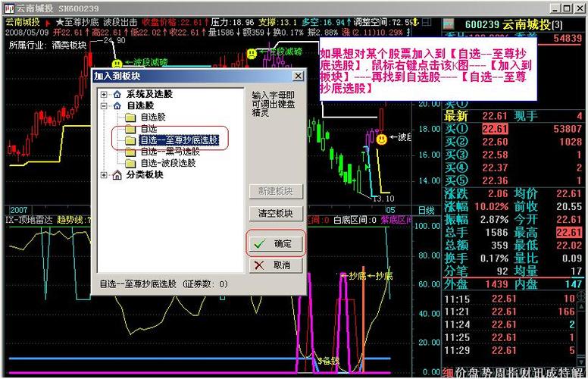The width and height of the screenshot is (588, 379).
Task: Open the 盘 tab at bottom right
Action: coord(474,373)
